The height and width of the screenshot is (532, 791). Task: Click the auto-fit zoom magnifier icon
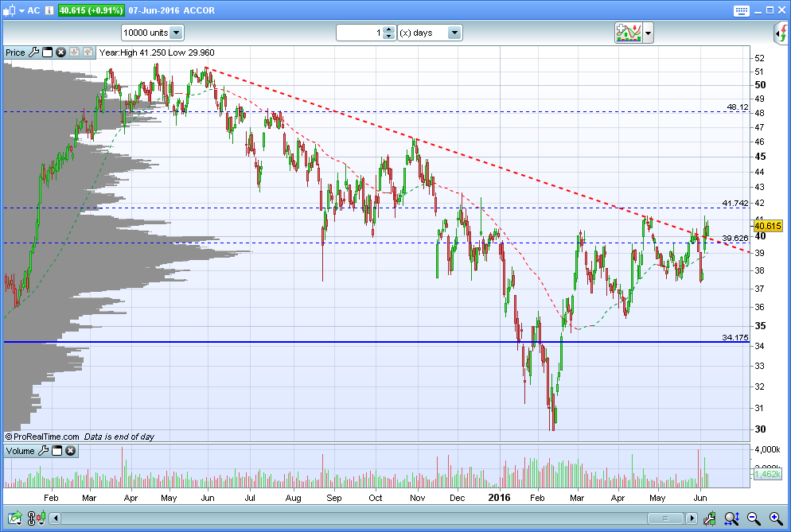pyautogui.click(x=731, y=518)
